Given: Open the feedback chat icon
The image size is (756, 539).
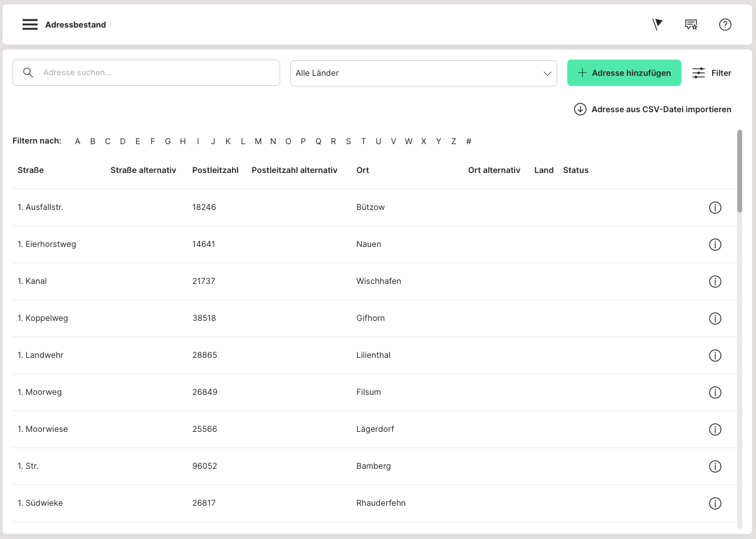Looking at the screenshot, I should (x=691, y=24).
